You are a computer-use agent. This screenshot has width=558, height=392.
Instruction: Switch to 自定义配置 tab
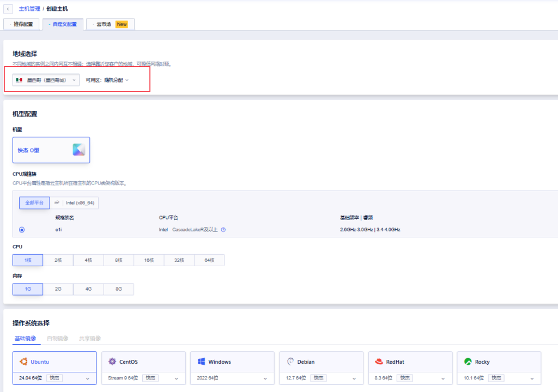63,24
